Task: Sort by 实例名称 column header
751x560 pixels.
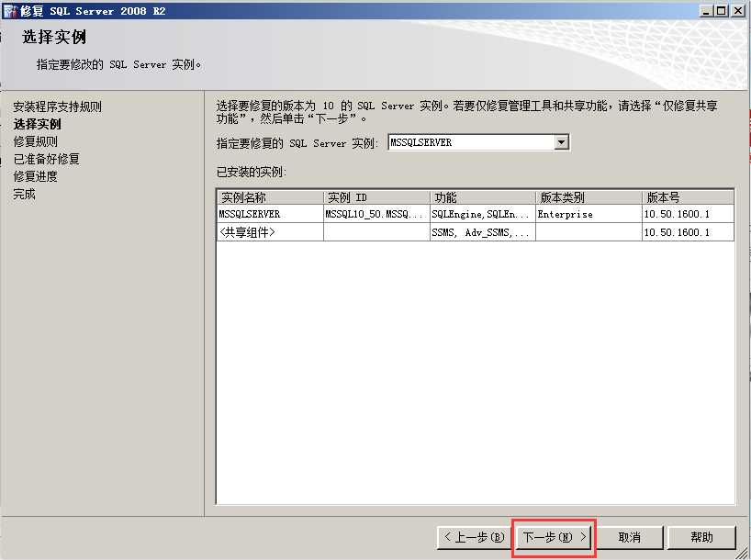Action: [x=271, y=197]
